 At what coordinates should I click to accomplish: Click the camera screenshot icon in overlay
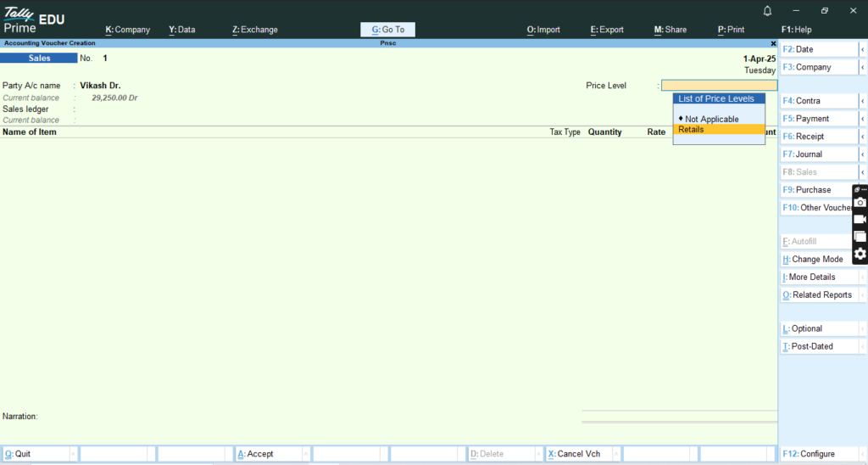point(860,203)
